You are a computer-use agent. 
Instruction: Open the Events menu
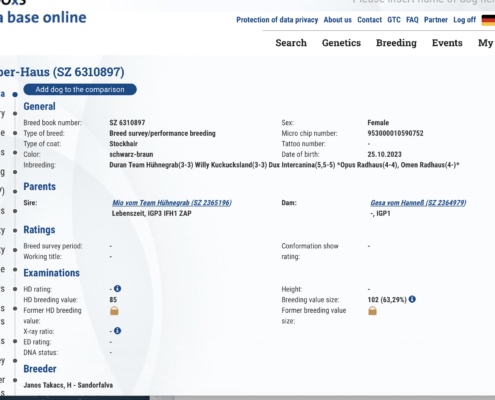coord(447,43)
